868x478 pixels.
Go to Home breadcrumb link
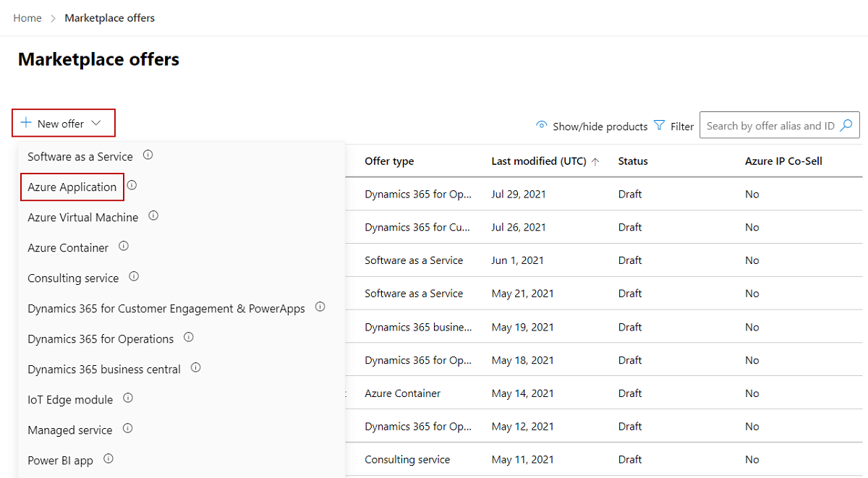27,18
